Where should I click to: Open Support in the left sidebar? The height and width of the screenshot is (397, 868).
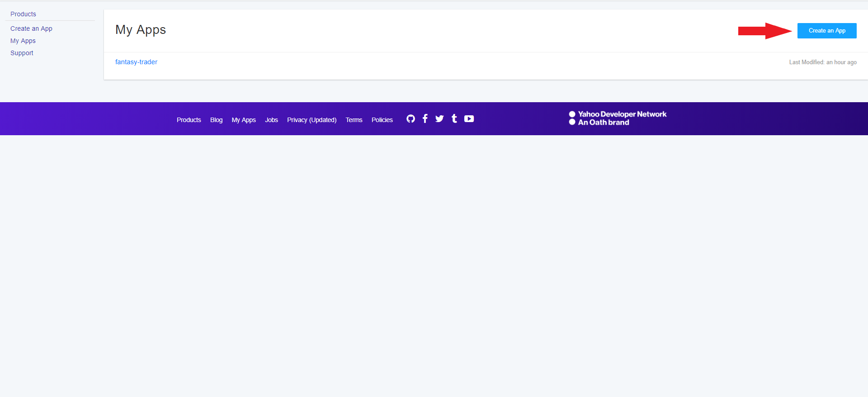click(22, 53)
